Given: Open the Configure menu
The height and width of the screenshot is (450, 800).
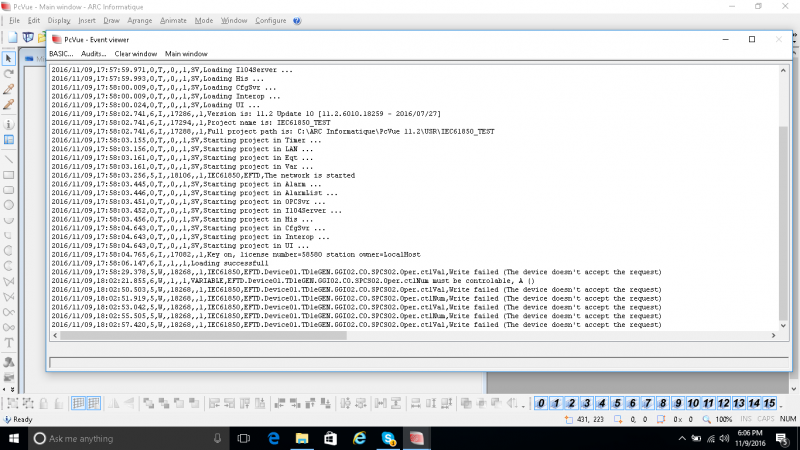Looking at the screenshot, I should point(270,21).
